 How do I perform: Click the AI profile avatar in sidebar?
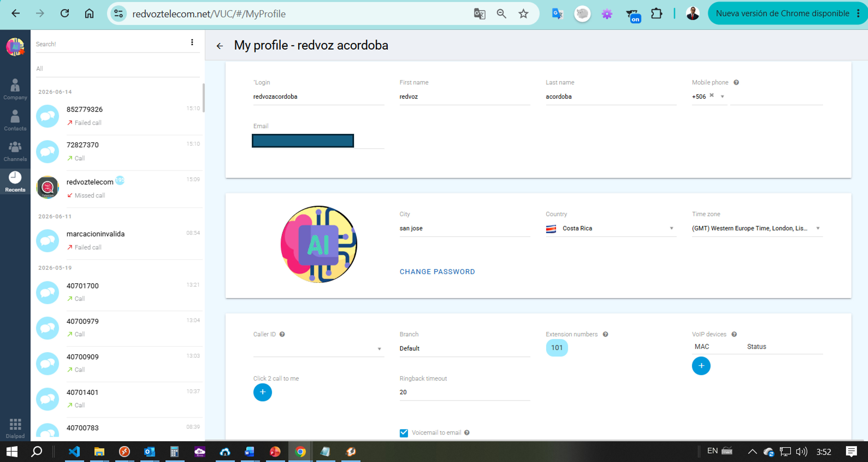[x=15, y=47]
